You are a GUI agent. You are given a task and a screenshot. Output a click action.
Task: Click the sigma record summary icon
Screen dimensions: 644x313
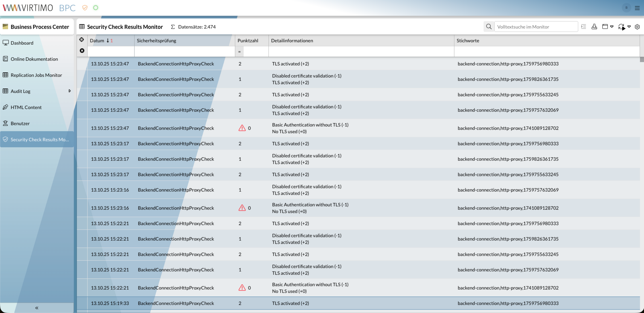click(x=173, y=27)
